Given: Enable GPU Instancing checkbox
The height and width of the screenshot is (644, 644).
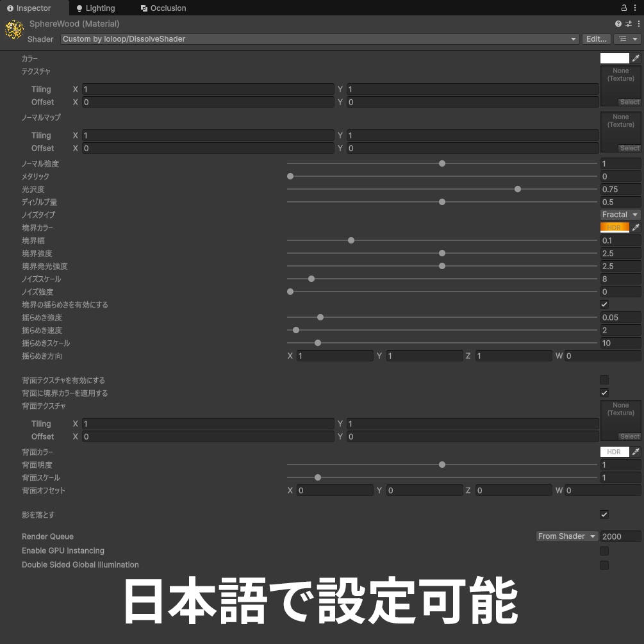Looking at the screenshot, I should 604,550.
